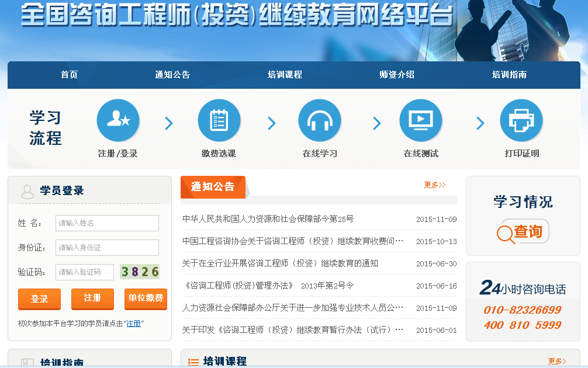Image resolution: width=588 pixels, height=368 pixels.
Task: Click the 学习情况 查询 magnifier icon
Action: pos(506,233)
